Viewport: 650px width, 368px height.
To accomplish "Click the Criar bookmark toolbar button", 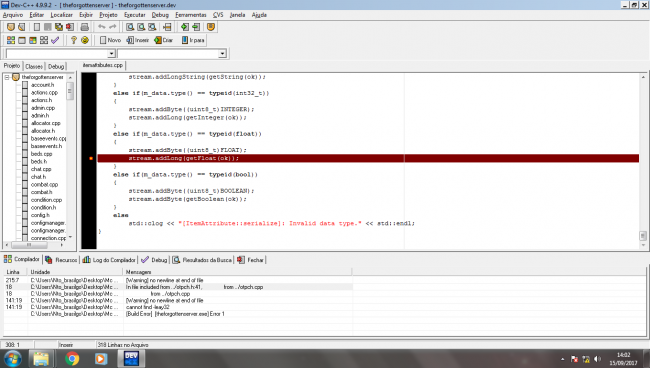I will pyautogui.click(x=163, y=40).
